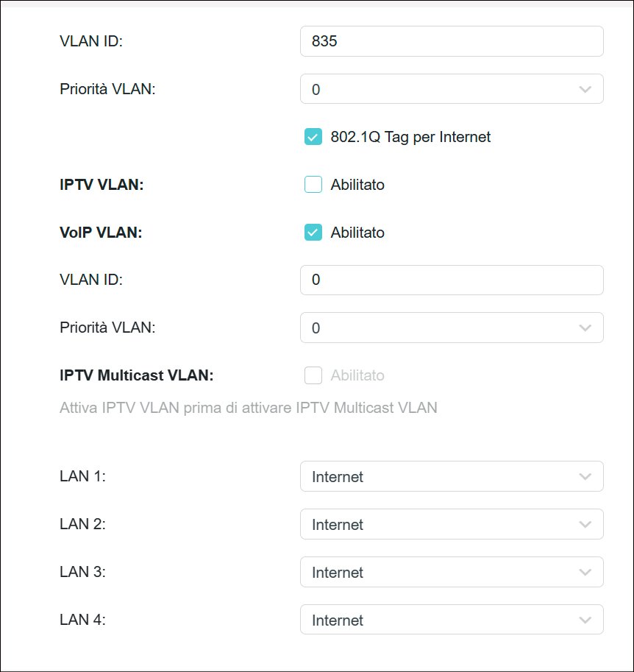Uncheck the 802.1Q Tag per Internet checkbox

point(313,137)
